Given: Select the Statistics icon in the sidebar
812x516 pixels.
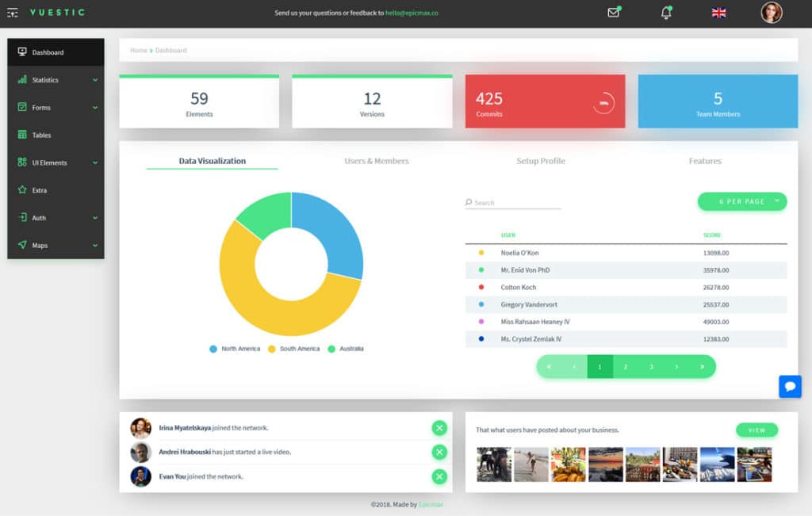Looking at the screenshot, I should point(22,79).
